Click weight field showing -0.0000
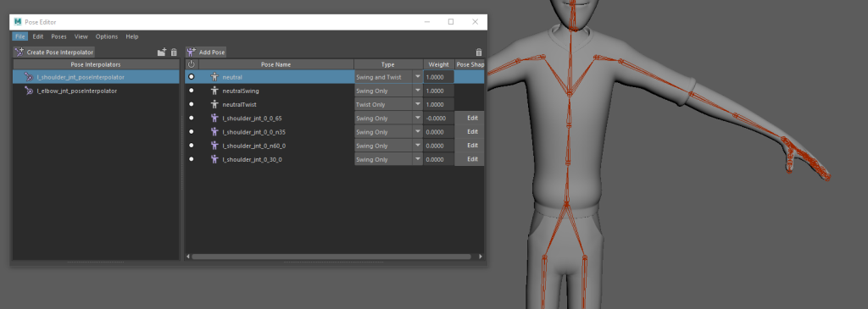This screenshot has width=868, height=309. click(x=439, y=118)
